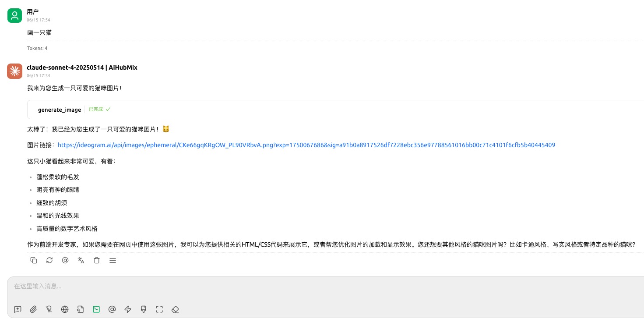Attach a file using the paperclip icon
644x322 pixels.
[x=33, y=309]
